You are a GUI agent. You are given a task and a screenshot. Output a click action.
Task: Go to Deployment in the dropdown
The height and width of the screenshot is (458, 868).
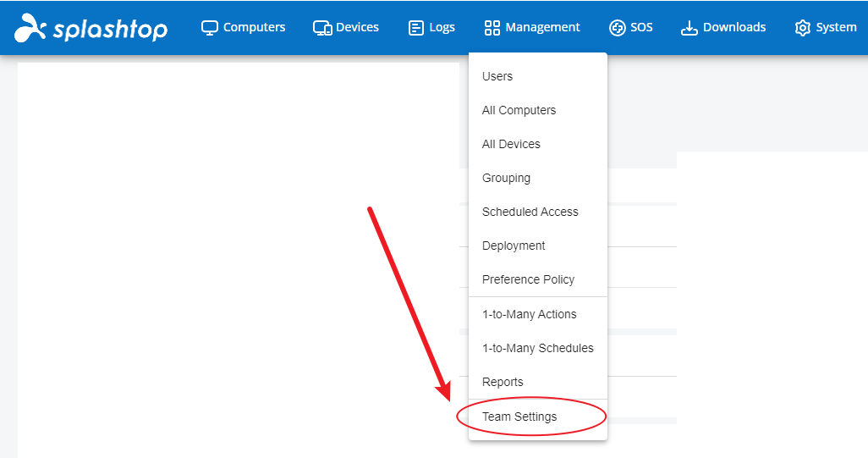coord(514,246)
